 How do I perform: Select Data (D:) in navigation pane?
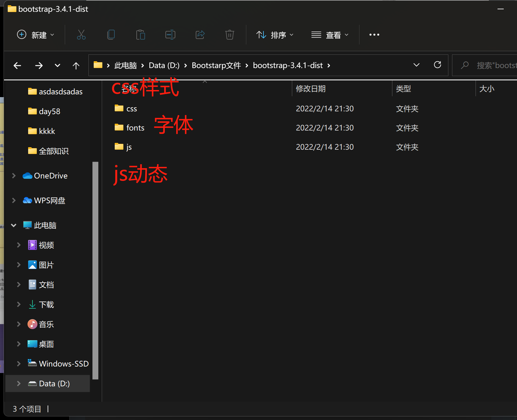[54, 384]
